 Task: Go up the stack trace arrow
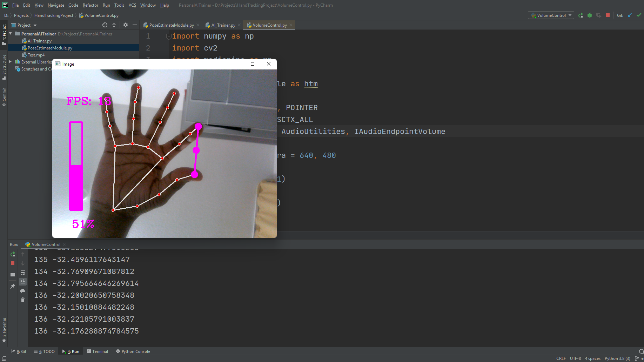[x=23, y=254]
